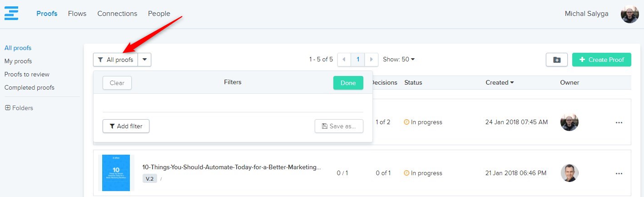Click the second proof owner's avatar
This screenshot has height=197, width=644.
coord(569,173)
